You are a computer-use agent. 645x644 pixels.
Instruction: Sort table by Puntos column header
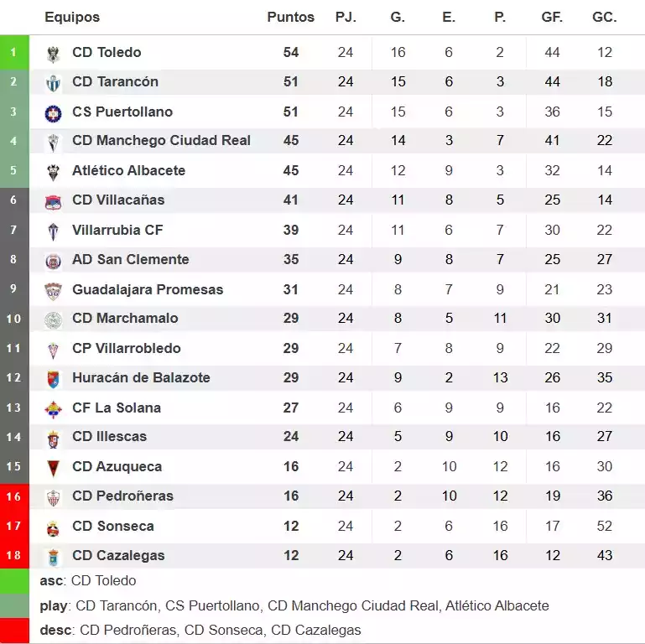tap(290, 18)
